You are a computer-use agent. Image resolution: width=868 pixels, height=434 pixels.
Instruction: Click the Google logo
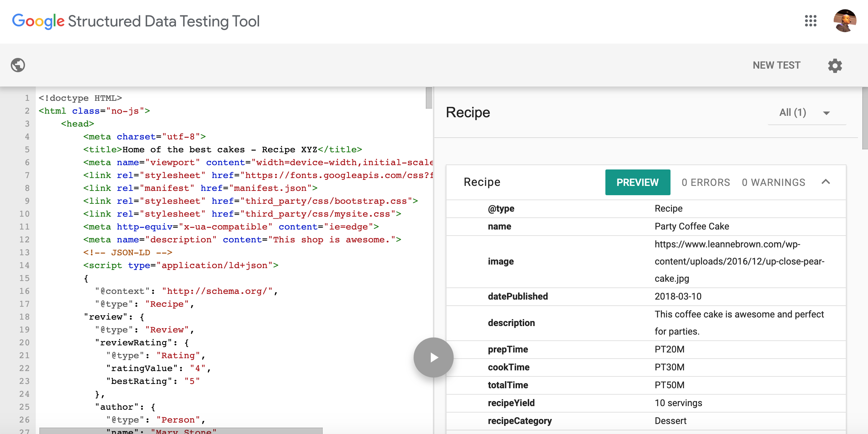pos(38,21)
